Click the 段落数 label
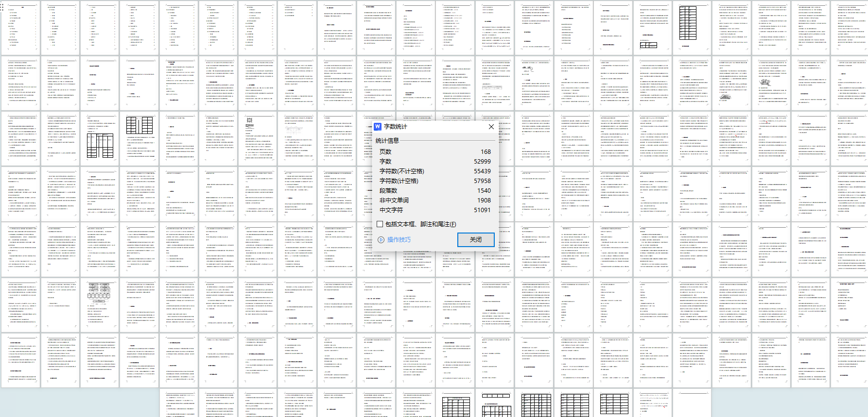The width and height of the screenshot is (868, 417). tap(388, 191)
